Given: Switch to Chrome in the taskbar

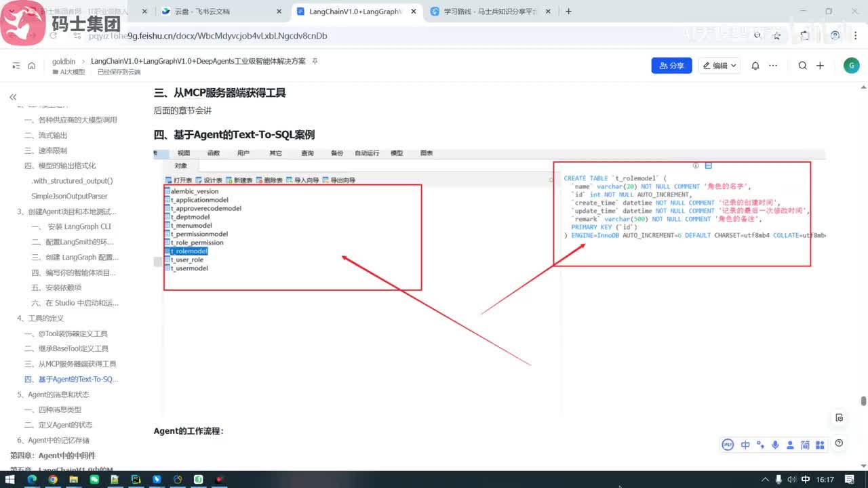Looking at the screenshot, I should pos(53,479).
